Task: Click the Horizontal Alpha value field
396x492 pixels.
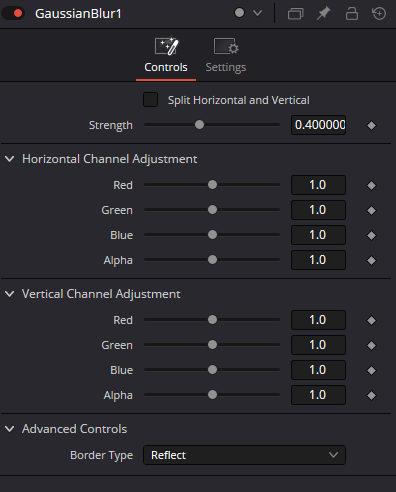Action: [x=318, y=260]
